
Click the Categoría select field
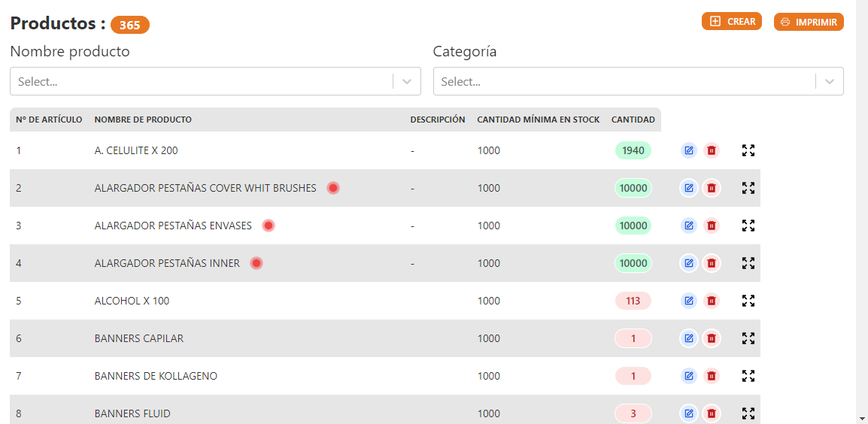[624, 82]
